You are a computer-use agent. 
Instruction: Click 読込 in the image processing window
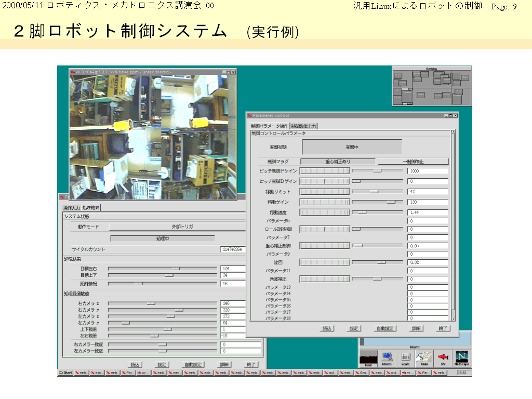tap(135, 364)
